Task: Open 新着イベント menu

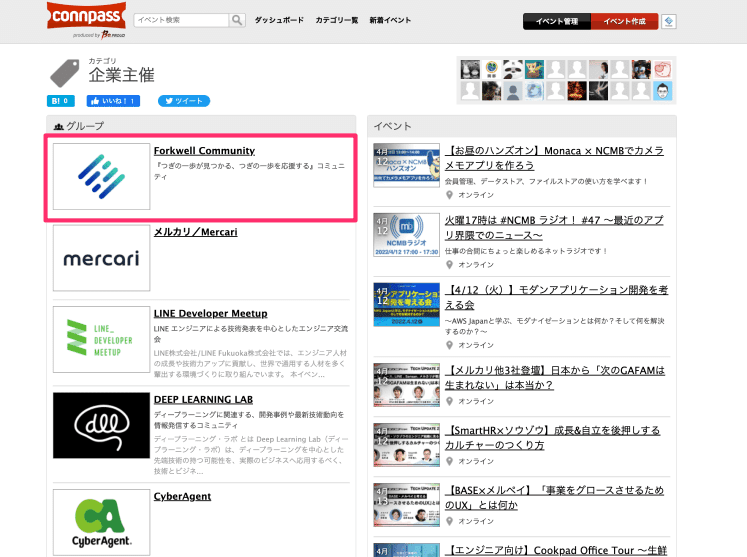Action: (x=390, y=20)
